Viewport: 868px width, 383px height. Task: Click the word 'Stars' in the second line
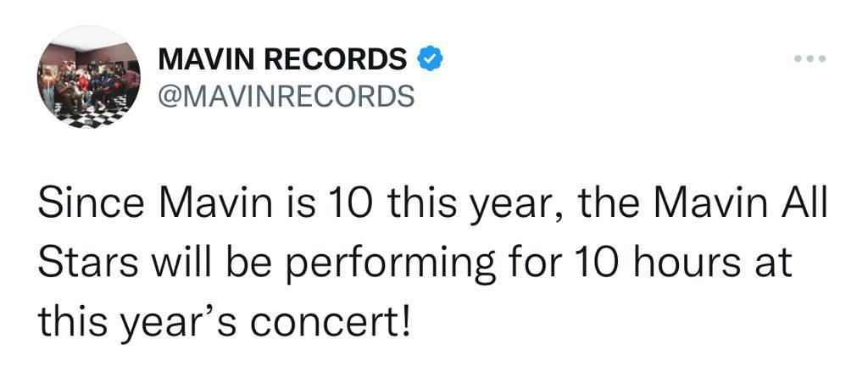coord(87,261)
